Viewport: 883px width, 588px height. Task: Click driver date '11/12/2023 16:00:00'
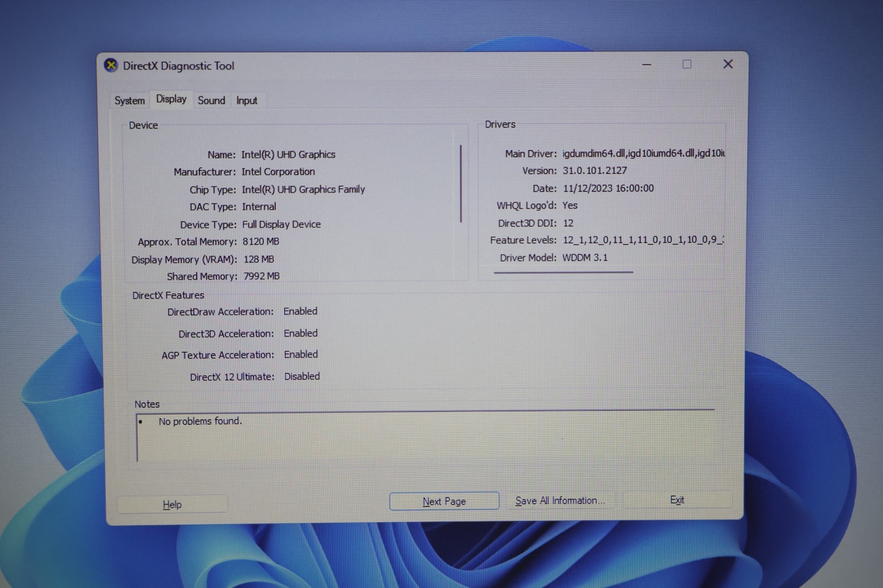coord(608,188)
